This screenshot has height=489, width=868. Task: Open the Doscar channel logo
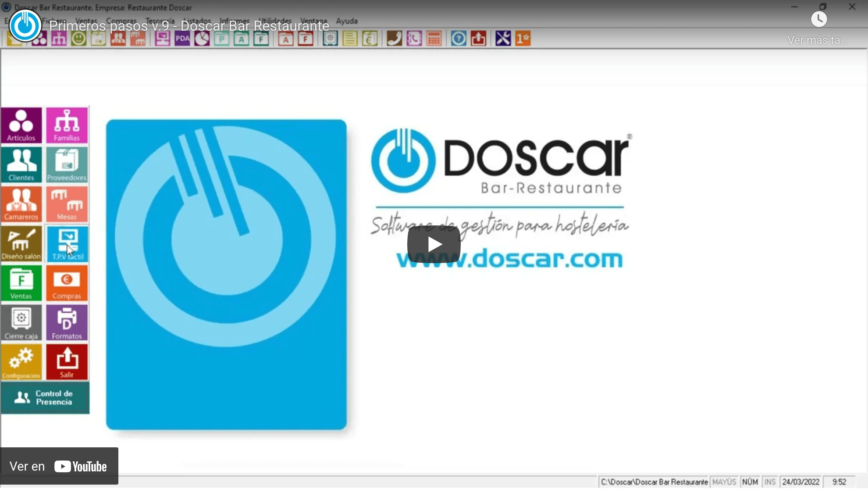pos(25,25)
